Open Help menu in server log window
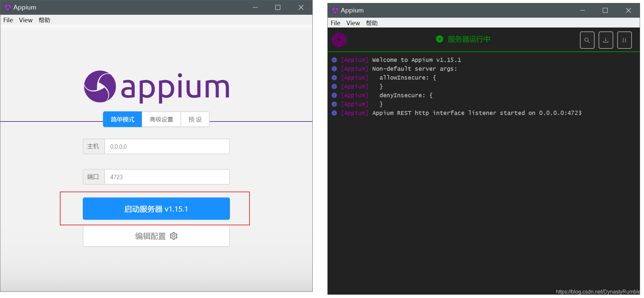Image resolution: width=644 pixels, height=298 pixels. click(x=372, y=23)
